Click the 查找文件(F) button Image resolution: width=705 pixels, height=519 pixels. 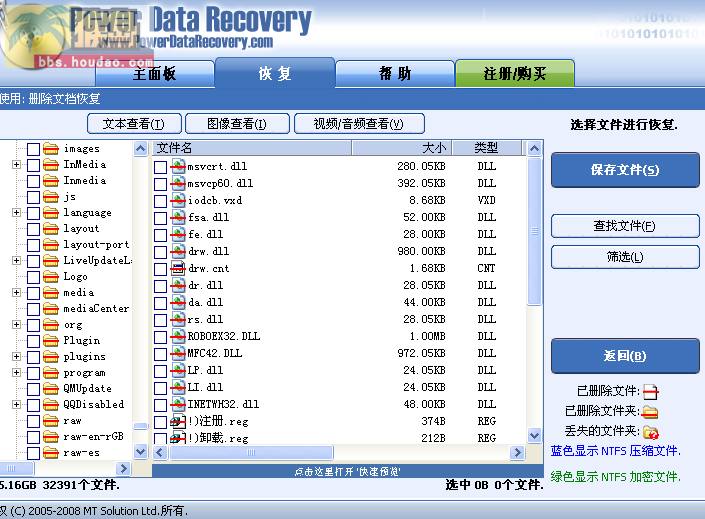pyautogui.click(x=625, y=226)
